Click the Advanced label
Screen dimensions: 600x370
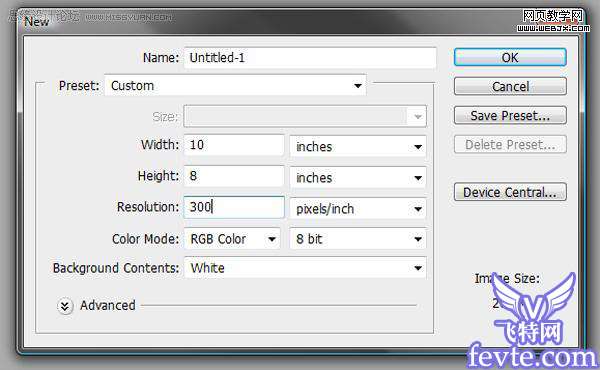(108, 305)
